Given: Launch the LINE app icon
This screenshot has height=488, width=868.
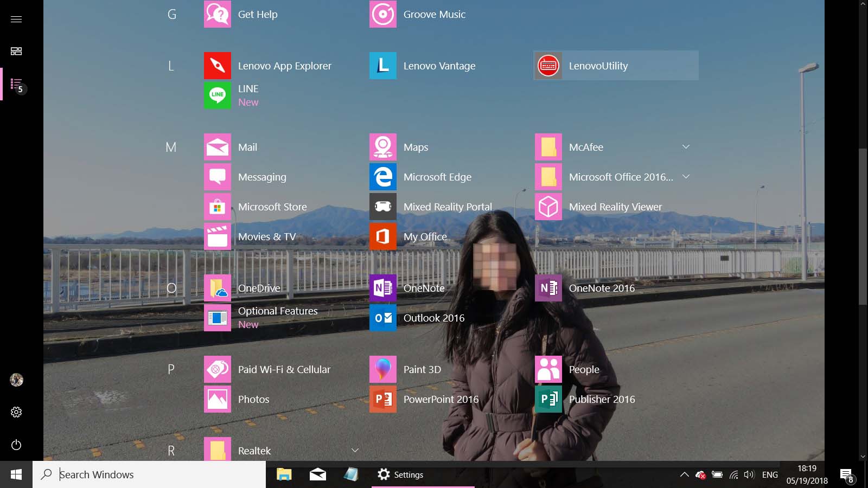Looking at the screenshot, I should pos(218,95).
